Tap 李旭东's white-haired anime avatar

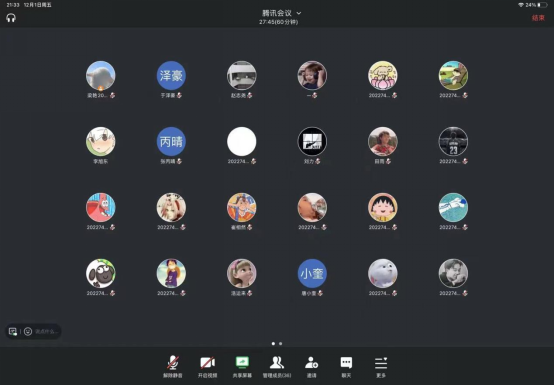[101, 141]
